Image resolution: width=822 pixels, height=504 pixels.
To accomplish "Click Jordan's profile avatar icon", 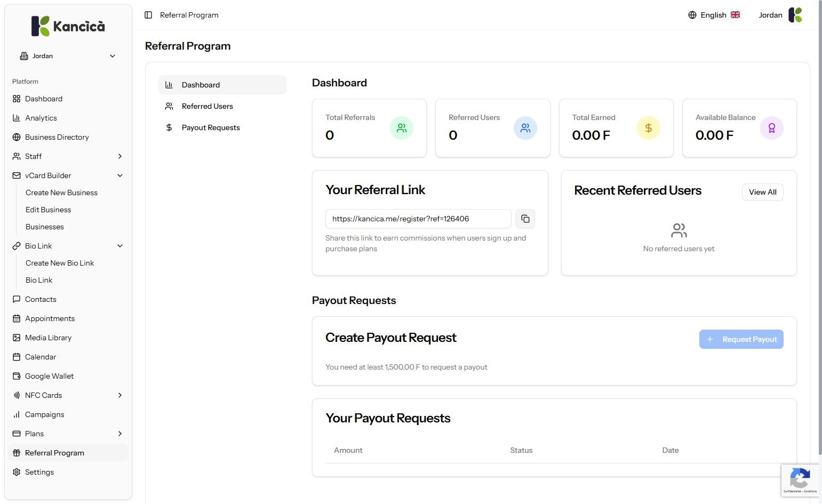I will [x=795, y=15].
